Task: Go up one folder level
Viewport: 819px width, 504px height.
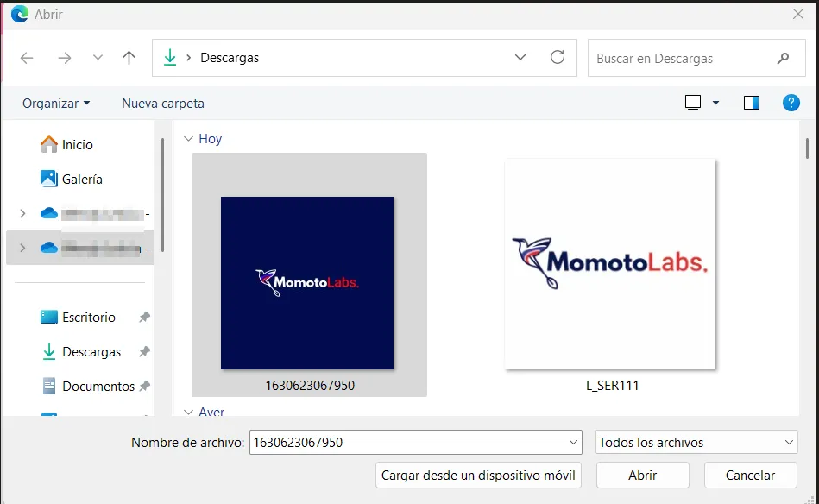Action: (x=128, y=57)
